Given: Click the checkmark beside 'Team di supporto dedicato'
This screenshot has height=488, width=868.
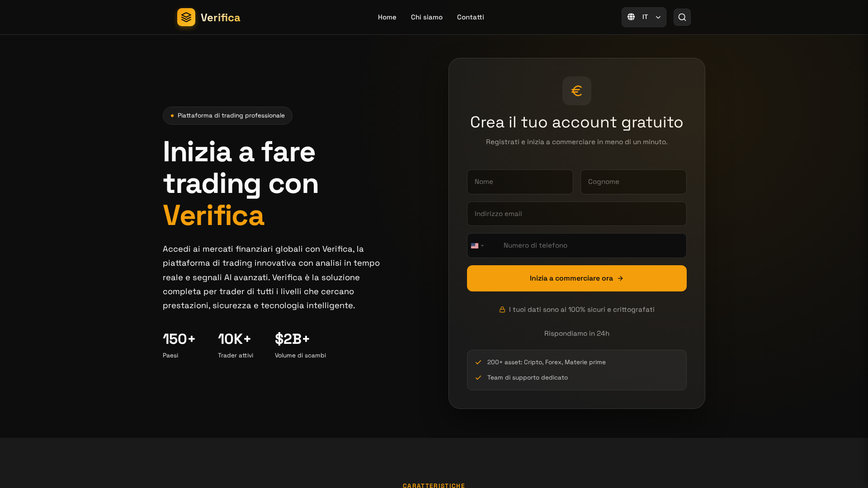Looking at the screenshot, I should (478, 377).
